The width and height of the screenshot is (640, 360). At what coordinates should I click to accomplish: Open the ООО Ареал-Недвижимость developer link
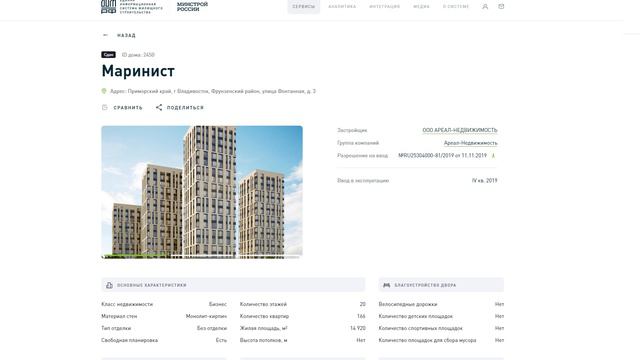tap(460, 130)
